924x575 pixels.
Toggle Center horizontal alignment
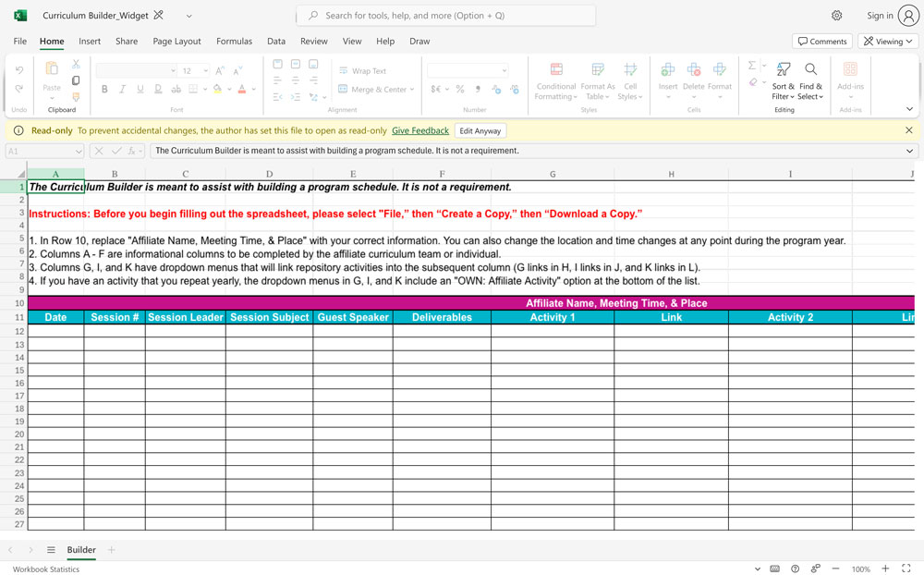click(296, 80)
